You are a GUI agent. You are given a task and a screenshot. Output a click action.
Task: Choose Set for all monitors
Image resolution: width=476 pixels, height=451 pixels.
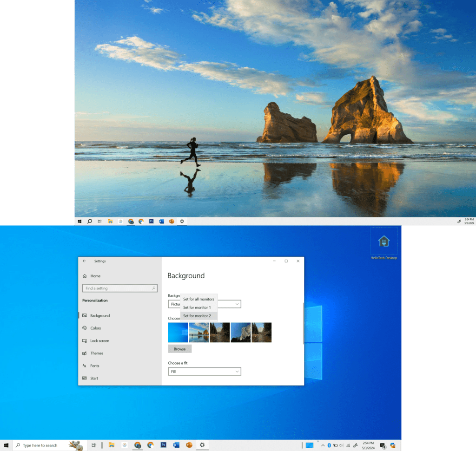tap(198, 299)
